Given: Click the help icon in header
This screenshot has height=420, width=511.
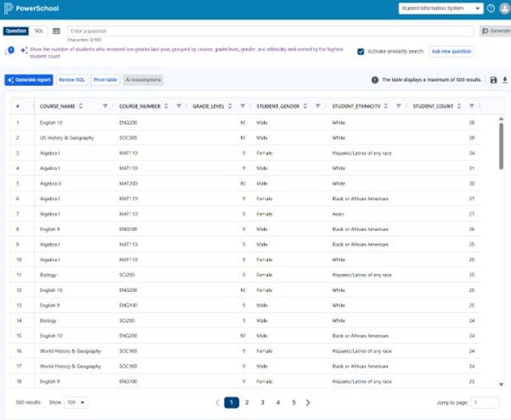Looking at the screenshot, I should pyautogui.click(x=491, y=9).
